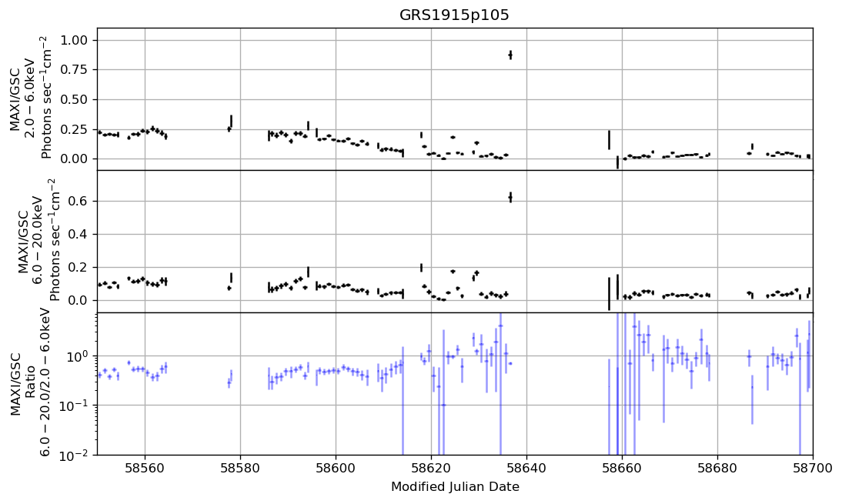842x504 pixels.
Task: Click the 1.00 tick in the top panel
Action: pyautogui.click(x=75, y=41)
